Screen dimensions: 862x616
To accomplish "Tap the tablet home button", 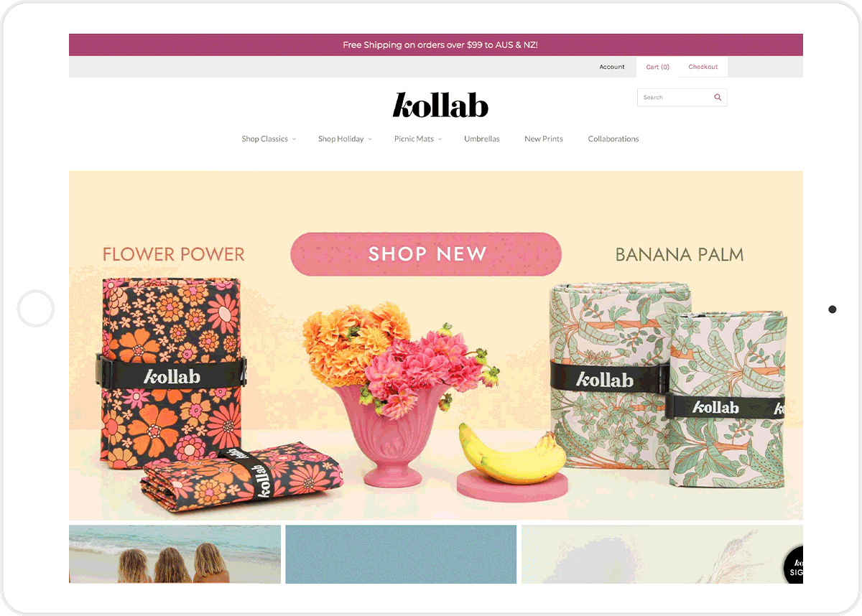I will tap(36, 309).
